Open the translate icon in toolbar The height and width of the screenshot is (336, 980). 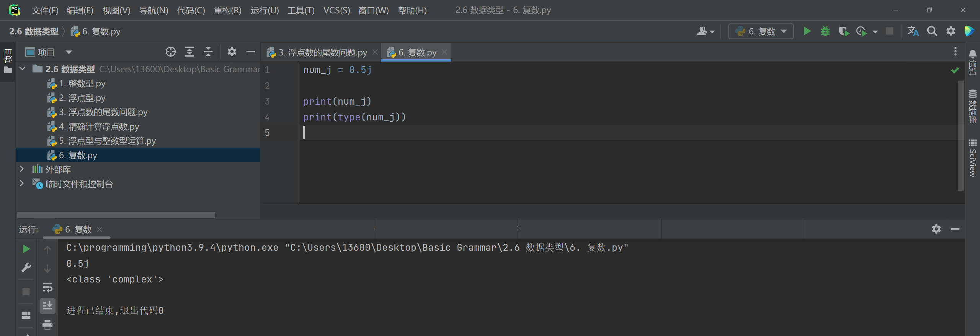coord(913,31)
